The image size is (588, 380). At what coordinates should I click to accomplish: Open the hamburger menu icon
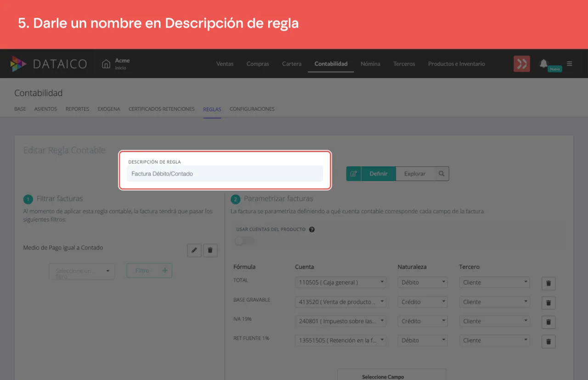tap(570, 64)
